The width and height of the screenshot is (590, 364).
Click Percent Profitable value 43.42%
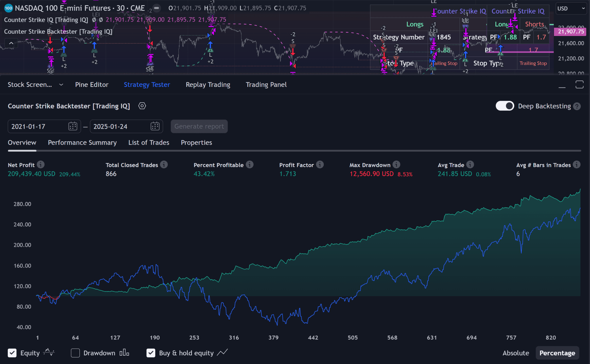[204, 174]
